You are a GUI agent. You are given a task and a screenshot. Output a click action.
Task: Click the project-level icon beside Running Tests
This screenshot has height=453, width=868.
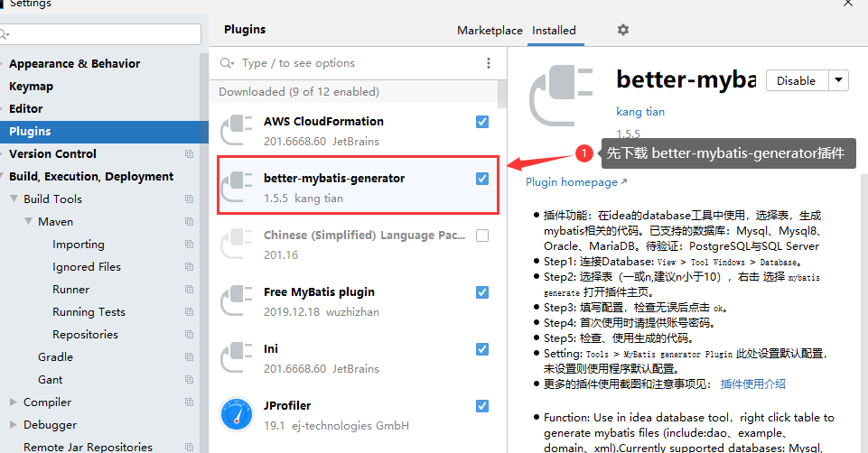(x=190, y=312)
